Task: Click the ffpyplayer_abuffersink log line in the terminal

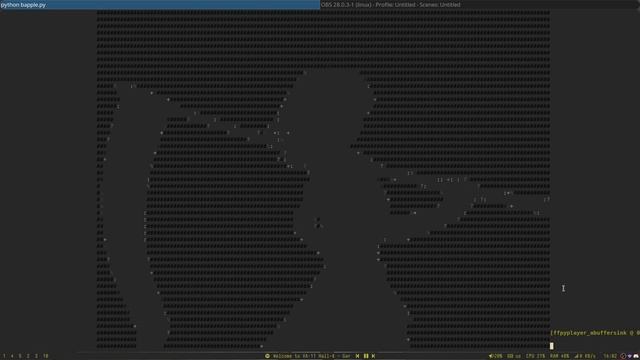Action: (595, 333)
